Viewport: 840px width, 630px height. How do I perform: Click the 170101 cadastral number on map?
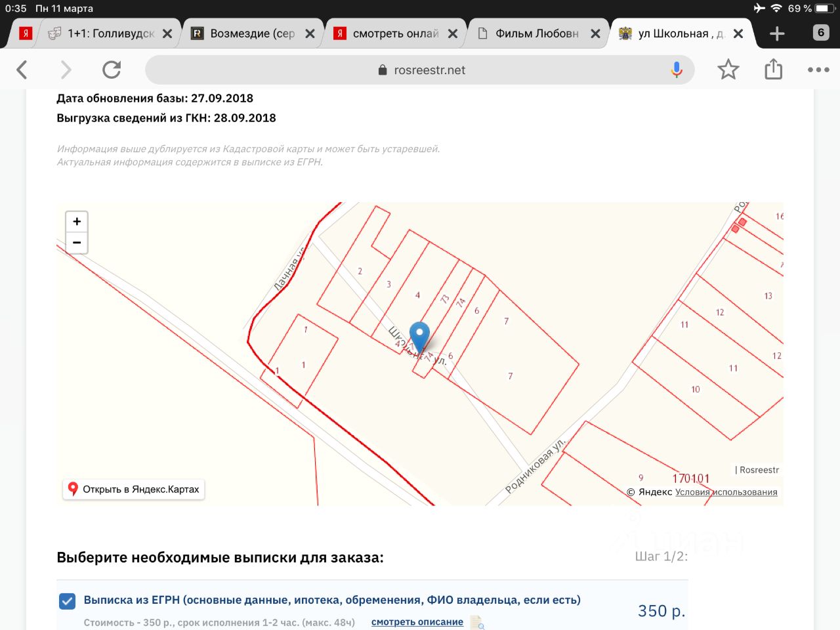(691, 478)
